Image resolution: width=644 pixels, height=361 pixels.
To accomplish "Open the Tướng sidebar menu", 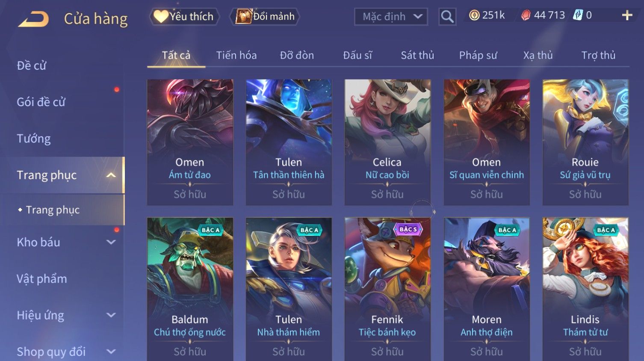I will click(34, 139).
